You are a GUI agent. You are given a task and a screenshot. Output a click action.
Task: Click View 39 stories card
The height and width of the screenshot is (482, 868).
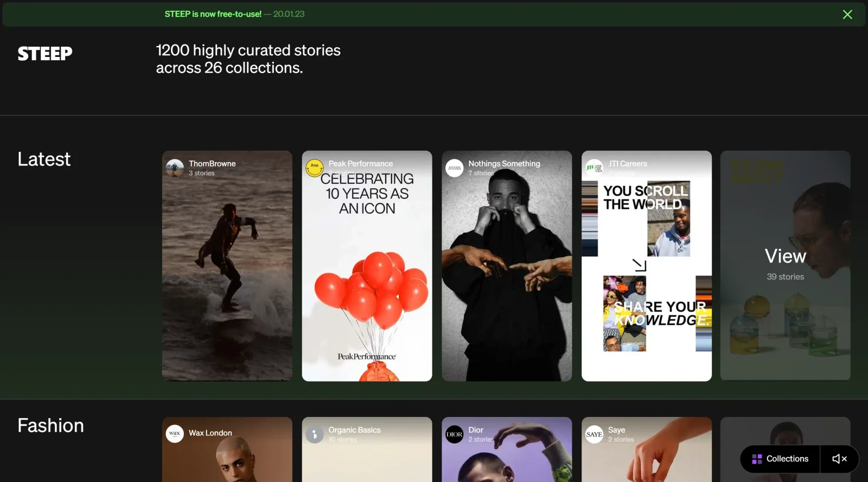coord(786,266)
